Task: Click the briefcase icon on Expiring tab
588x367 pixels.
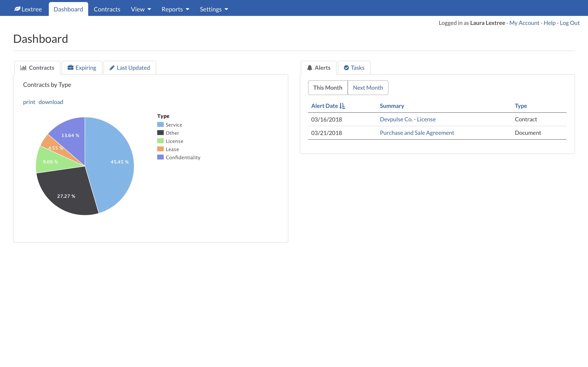Action: click(70, 67)
